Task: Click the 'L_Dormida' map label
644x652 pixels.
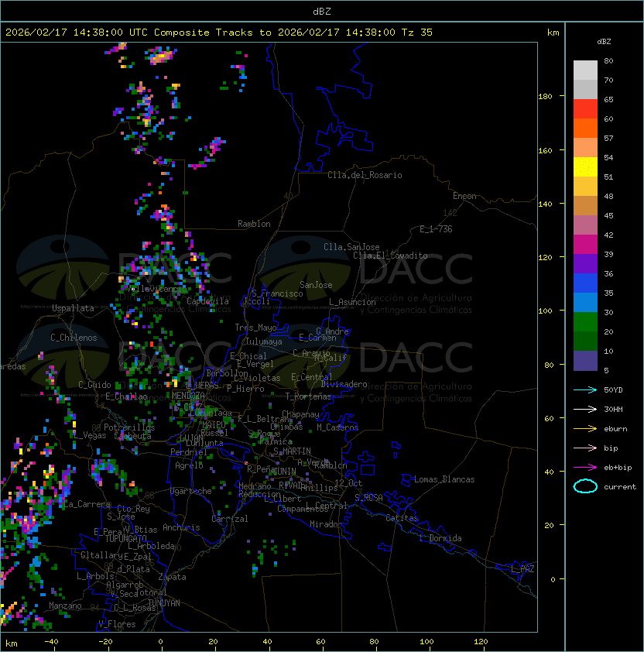Action: tap(440, 538)
